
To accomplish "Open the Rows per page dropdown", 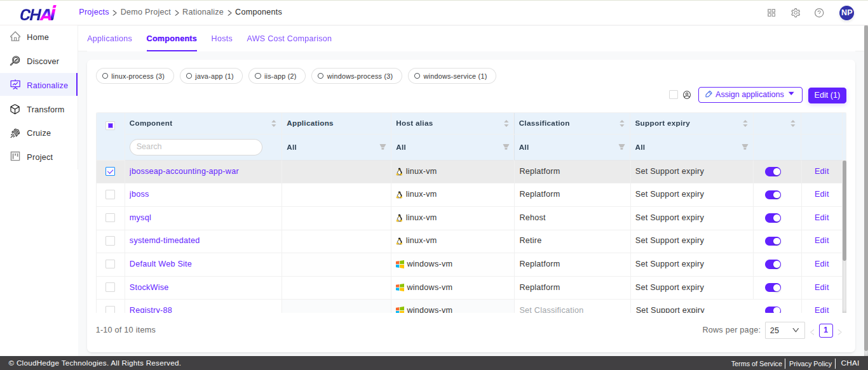I will tap(785, 330).
